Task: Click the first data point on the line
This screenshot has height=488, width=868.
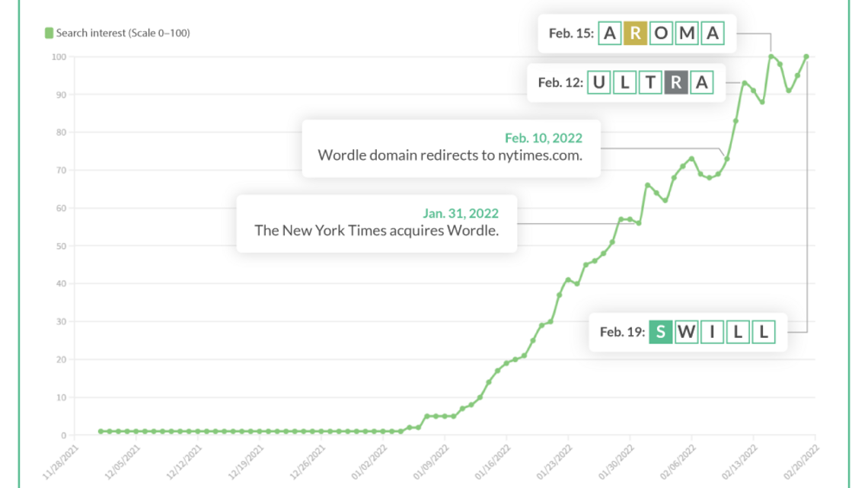Action: click(x=101, y=432)
